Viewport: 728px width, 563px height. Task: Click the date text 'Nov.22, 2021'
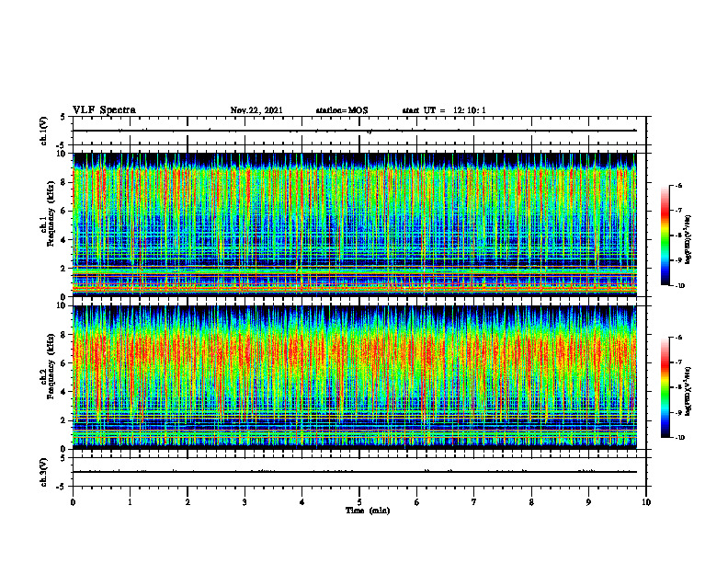(256, 110)
